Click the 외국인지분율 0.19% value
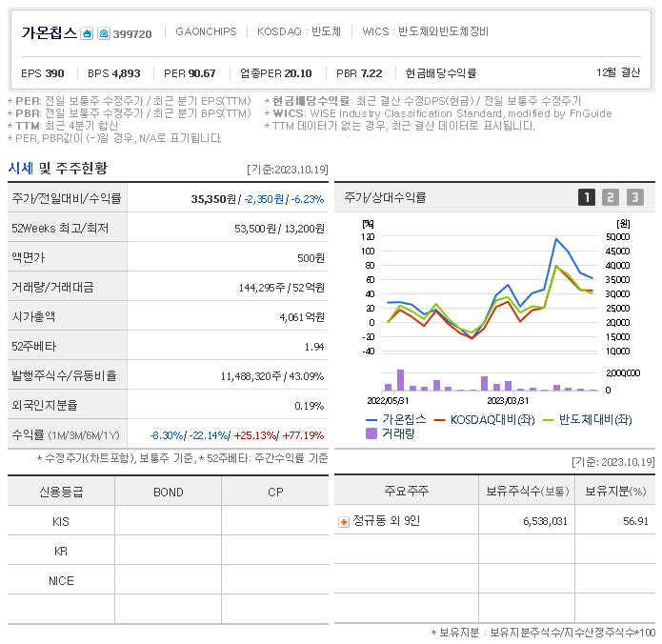This screenshot has height=644, width=662. (310, 406)
